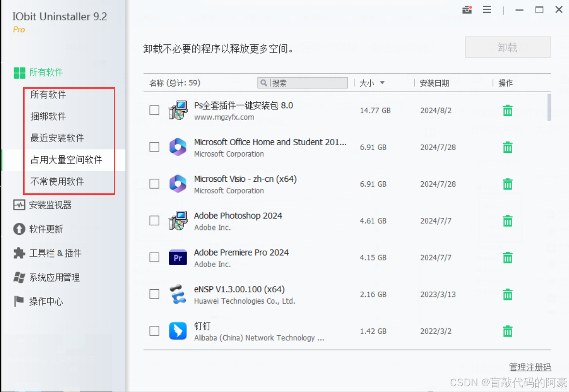
Task: Click the 操作中心 flag icon
Action: pyautogui.click(x=19, y=301)
